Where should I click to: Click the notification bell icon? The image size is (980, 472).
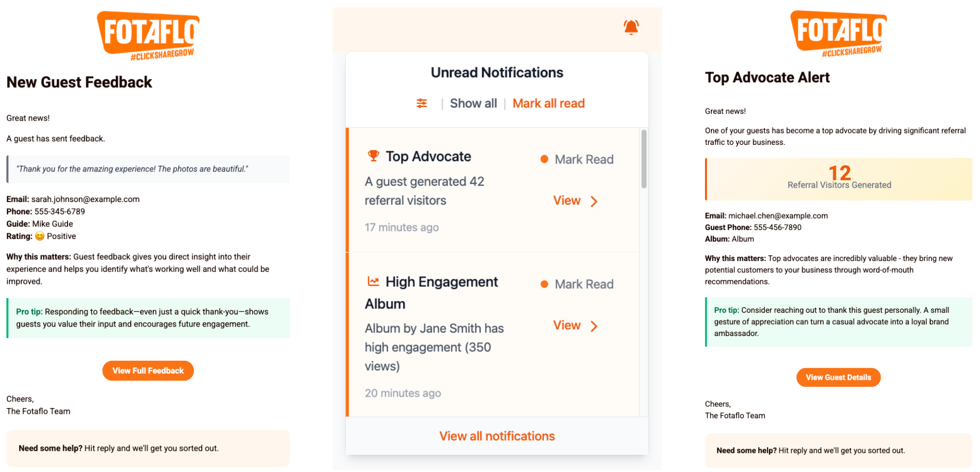coord(631,27)
